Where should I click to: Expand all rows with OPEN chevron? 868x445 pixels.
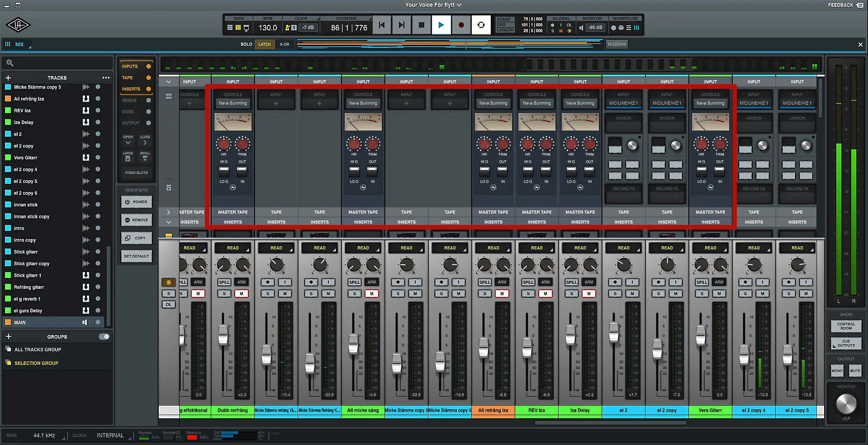coord(128,143)
